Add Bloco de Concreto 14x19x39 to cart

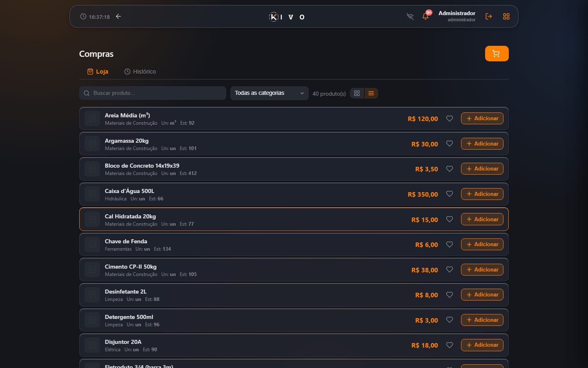click(x=482, y=169)
